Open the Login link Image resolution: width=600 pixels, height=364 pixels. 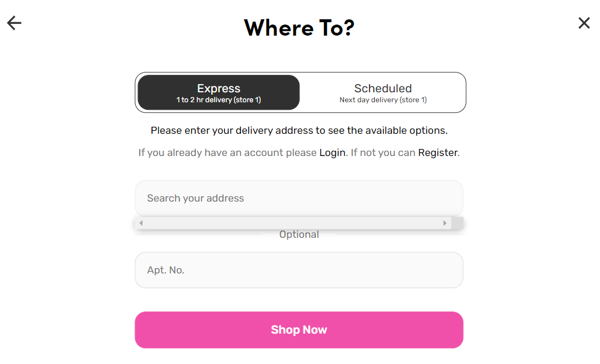332,152
